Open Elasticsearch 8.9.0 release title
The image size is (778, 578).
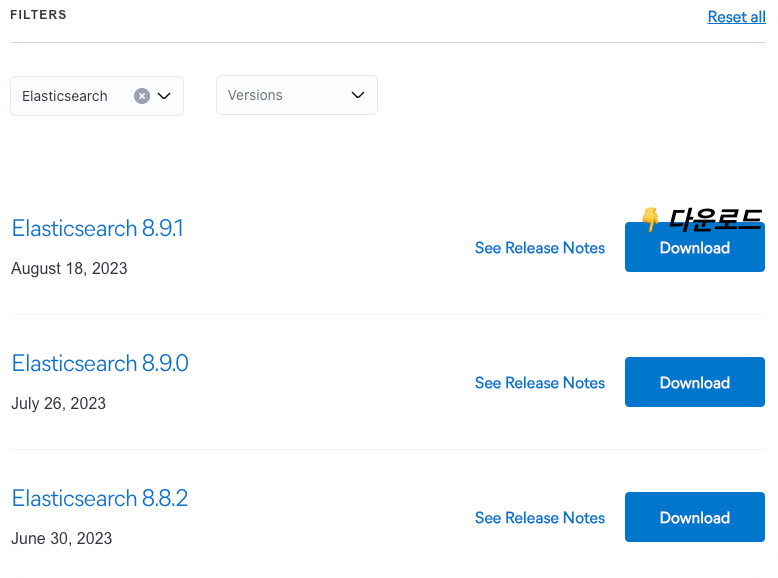pyautogui.click(x=100, y=364)
